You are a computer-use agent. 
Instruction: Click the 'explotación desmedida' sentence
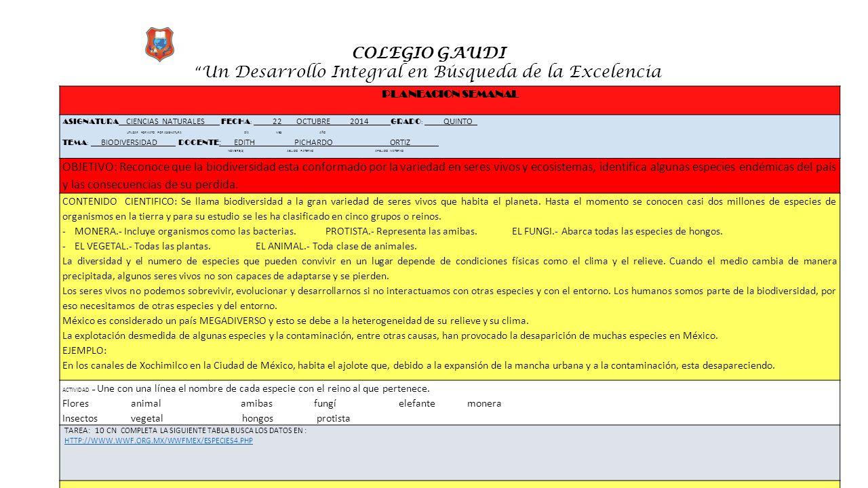(x=389, y=335)
